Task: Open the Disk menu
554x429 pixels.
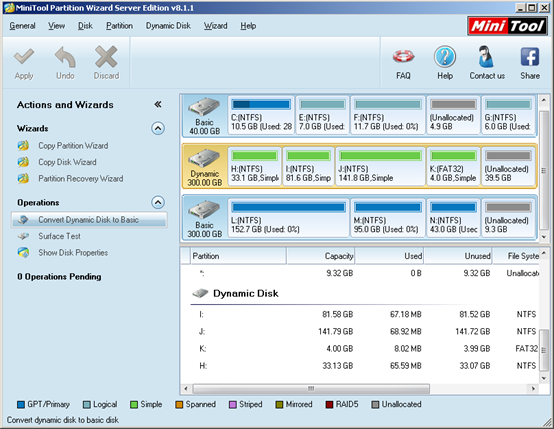Action: pos(85,26)
